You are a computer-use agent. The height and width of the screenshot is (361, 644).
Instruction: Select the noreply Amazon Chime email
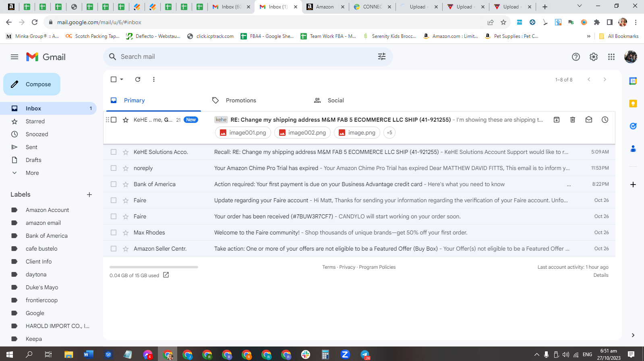tap(114, 168)
